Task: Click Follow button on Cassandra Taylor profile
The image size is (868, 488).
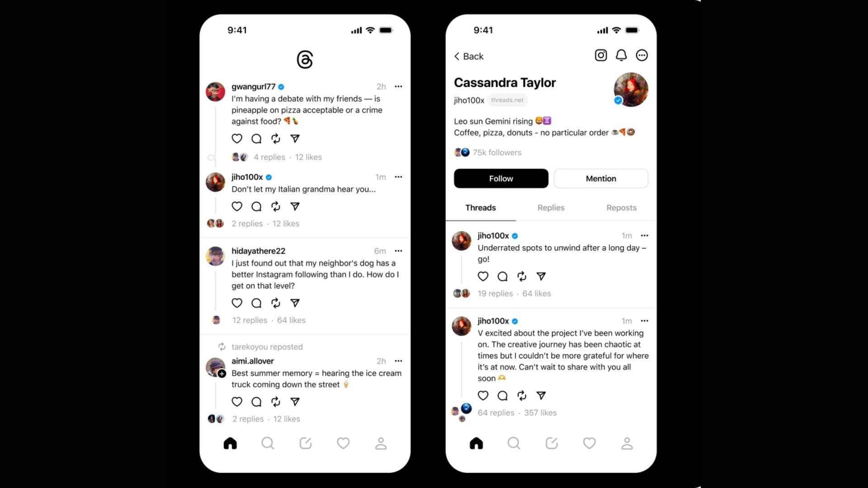Action: point(500,178)
